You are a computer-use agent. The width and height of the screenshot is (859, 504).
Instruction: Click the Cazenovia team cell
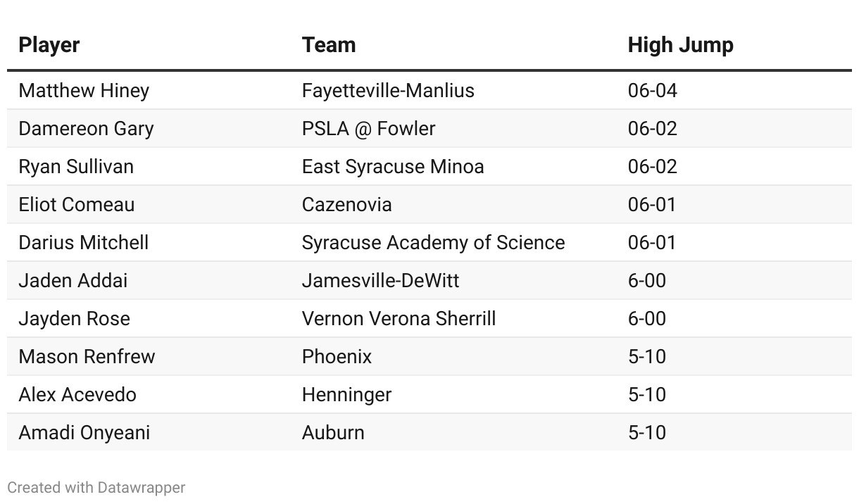346,205
